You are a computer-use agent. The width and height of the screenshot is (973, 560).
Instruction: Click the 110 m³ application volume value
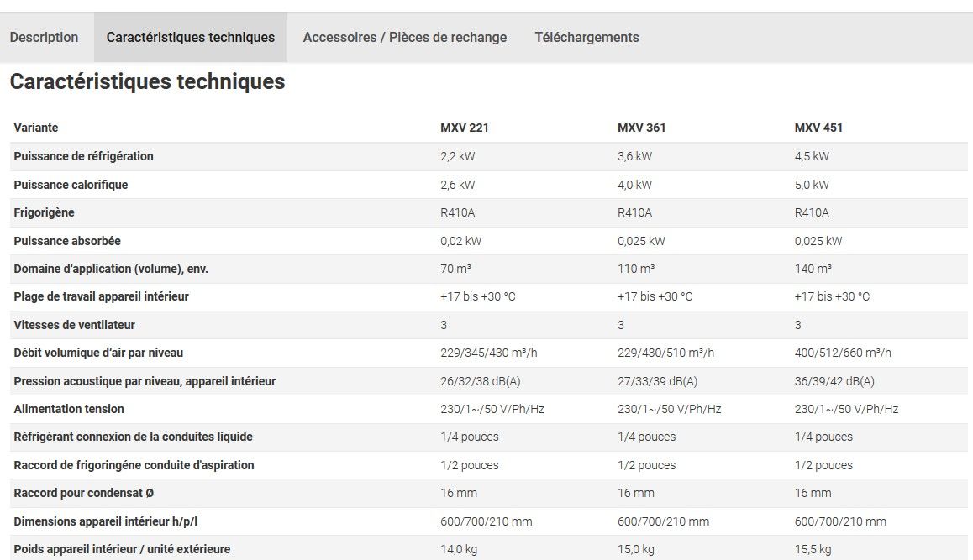636,269
